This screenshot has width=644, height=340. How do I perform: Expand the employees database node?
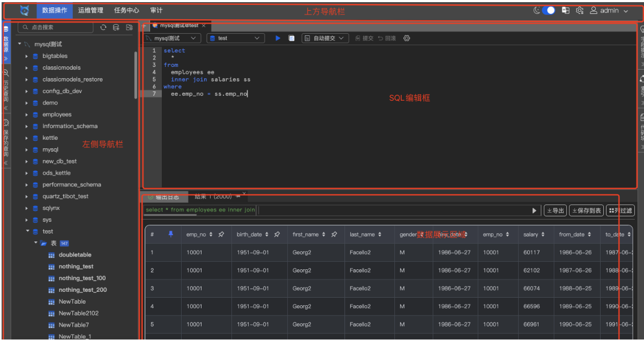(26, 115)
